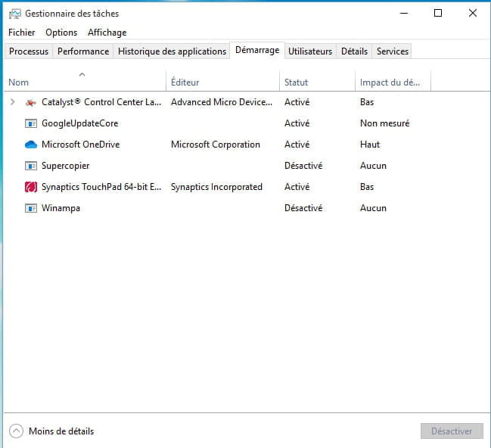Click the Désactiver button
The image size is (491, 448).
coord(452,431)
